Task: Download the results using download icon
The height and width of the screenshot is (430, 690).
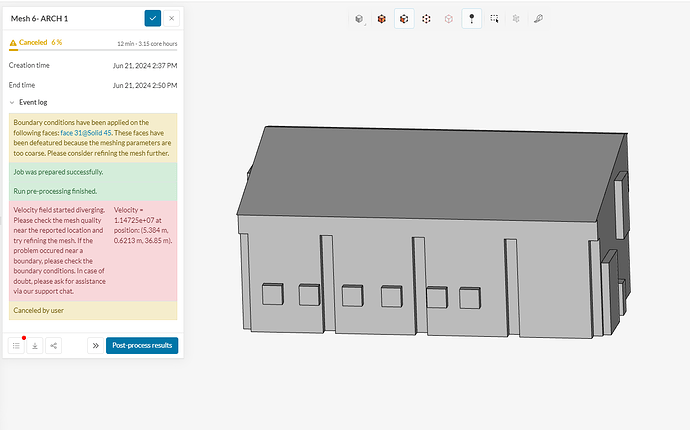Action: (x=35, y=345)
